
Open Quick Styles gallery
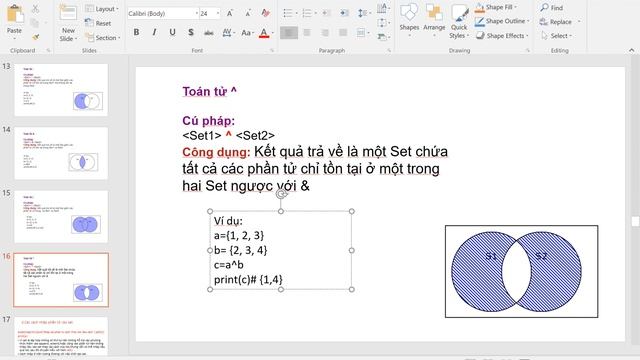[459, 22]
